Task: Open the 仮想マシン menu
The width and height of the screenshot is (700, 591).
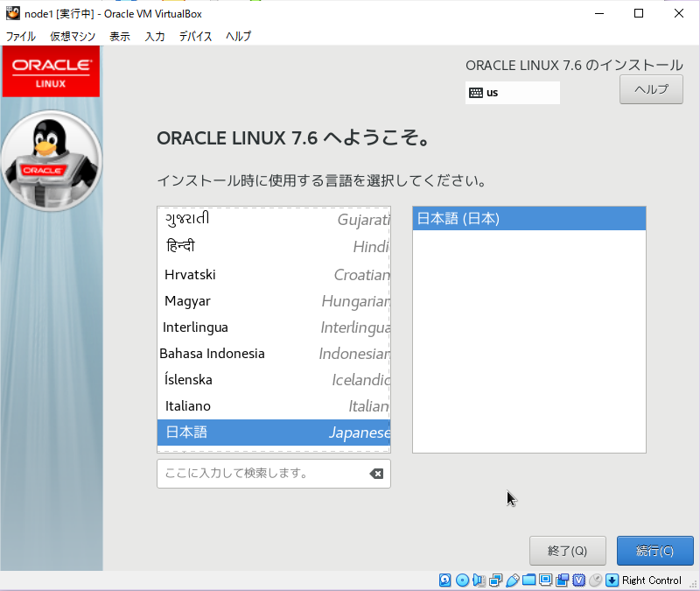Action: (73, 36)
